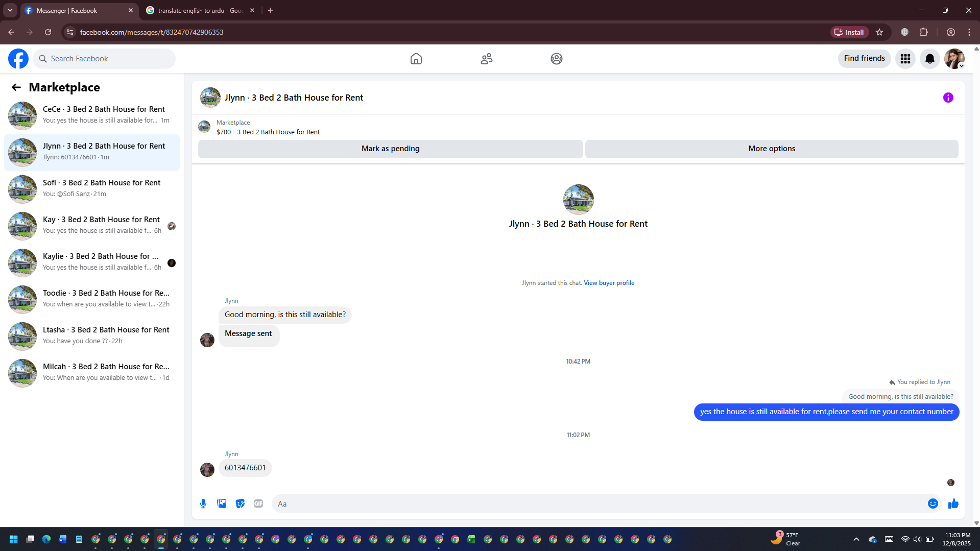Click the voice clip microphone icon
980x551 pixels.
click(x=203, y=504)
